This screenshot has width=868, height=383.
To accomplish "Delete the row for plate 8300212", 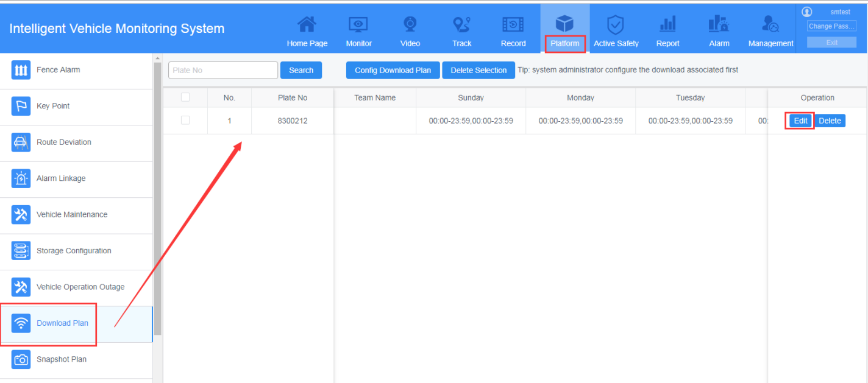I will click(x=830, y=121).
